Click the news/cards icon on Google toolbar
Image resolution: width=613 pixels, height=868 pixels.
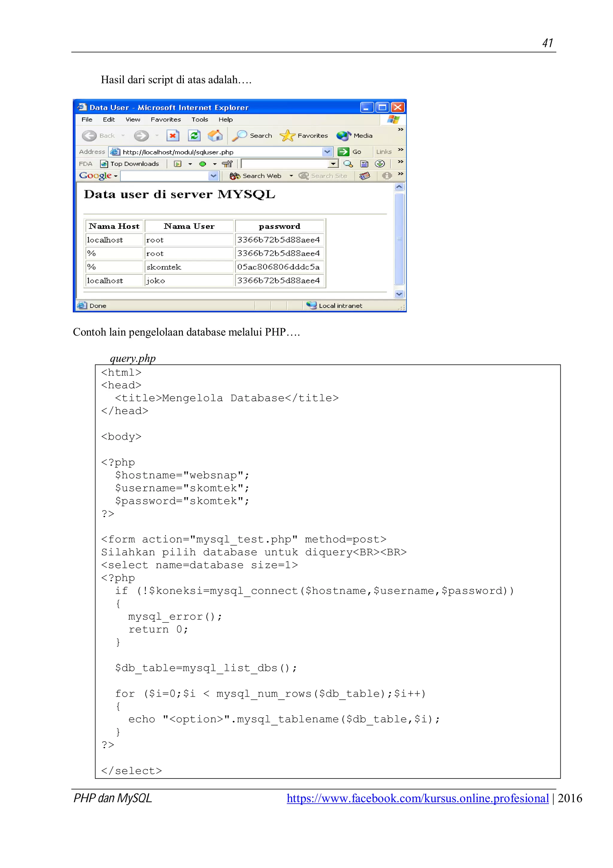pyautogui.click(x=365, y=176)
